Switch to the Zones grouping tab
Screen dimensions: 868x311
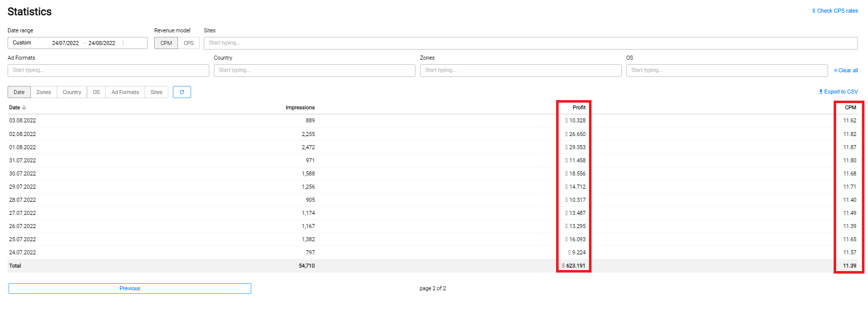pyautogui.click(x=43, y=92)
